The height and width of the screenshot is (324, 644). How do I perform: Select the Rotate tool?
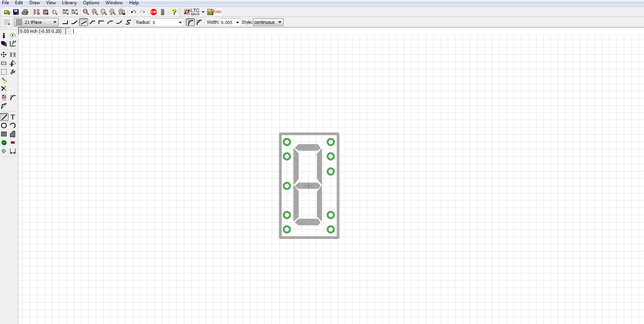(13, 63)
